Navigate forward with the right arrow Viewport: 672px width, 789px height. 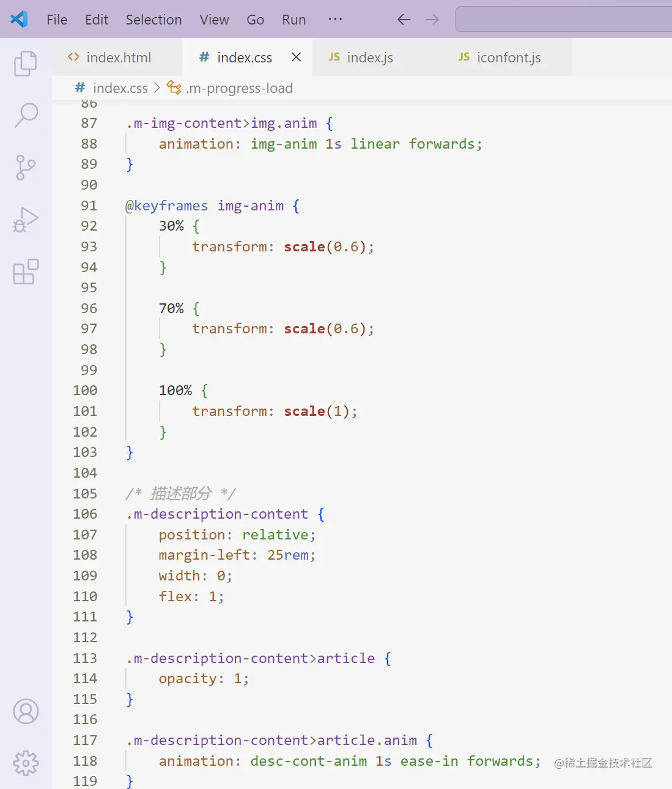pos(432,20)
